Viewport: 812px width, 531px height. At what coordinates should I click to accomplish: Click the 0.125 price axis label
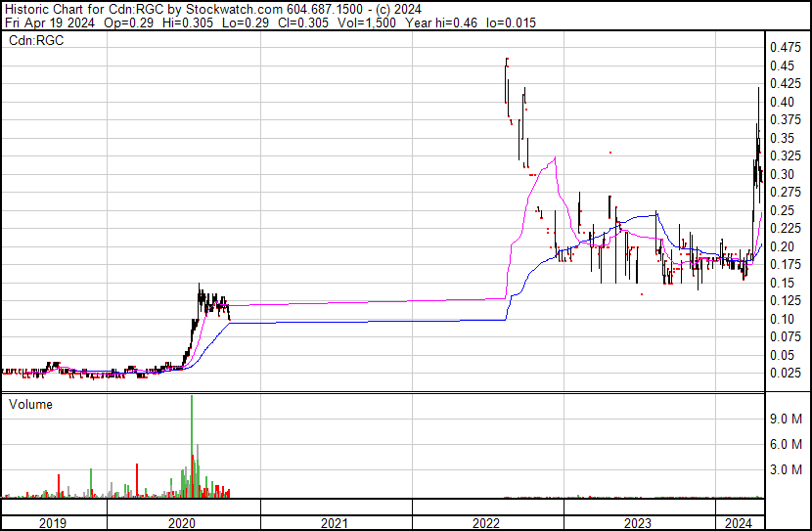tap(786, 300)
